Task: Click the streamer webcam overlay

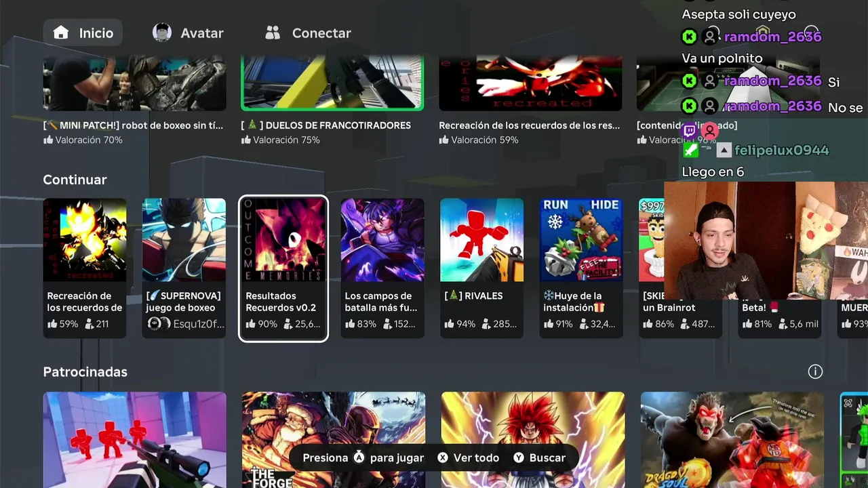Action: coord(766,241)
